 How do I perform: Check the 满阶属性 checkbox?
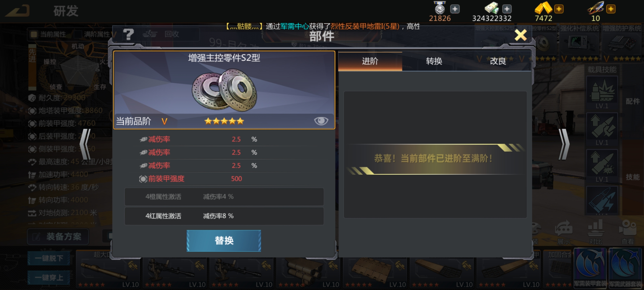pos(78,34)
